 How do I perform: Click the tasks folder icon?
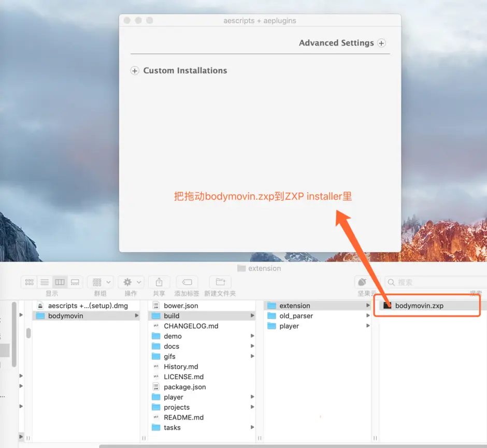[x=156, y=427]
